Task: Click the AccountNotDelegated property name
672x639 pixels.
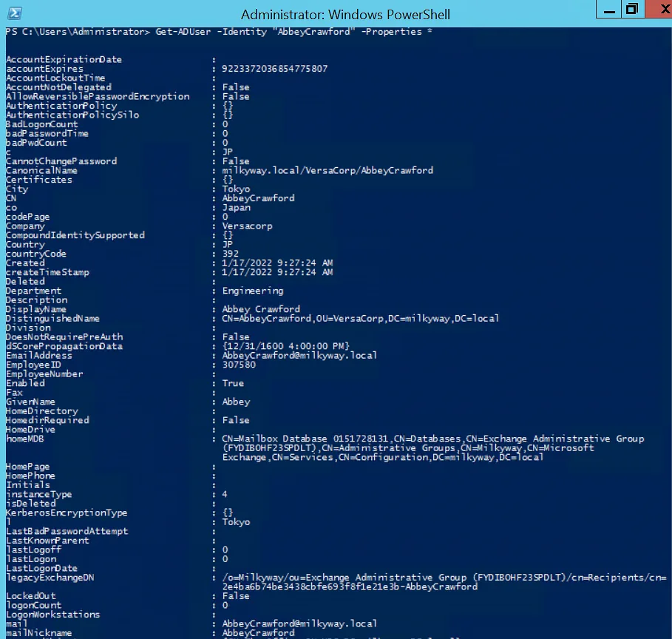Action: 58,87
